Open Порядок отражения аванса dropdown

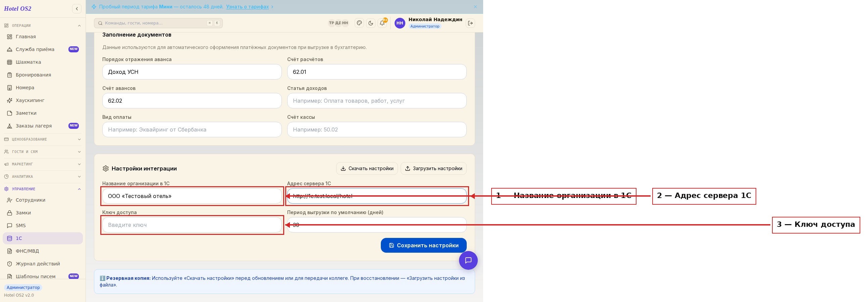pos(192,72)
